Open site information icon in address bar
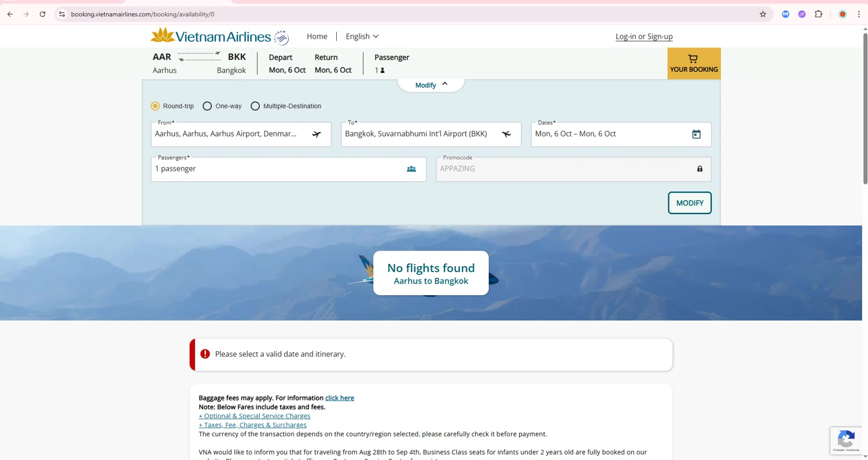This screenshot has width=868, height=460. point(62,14)
